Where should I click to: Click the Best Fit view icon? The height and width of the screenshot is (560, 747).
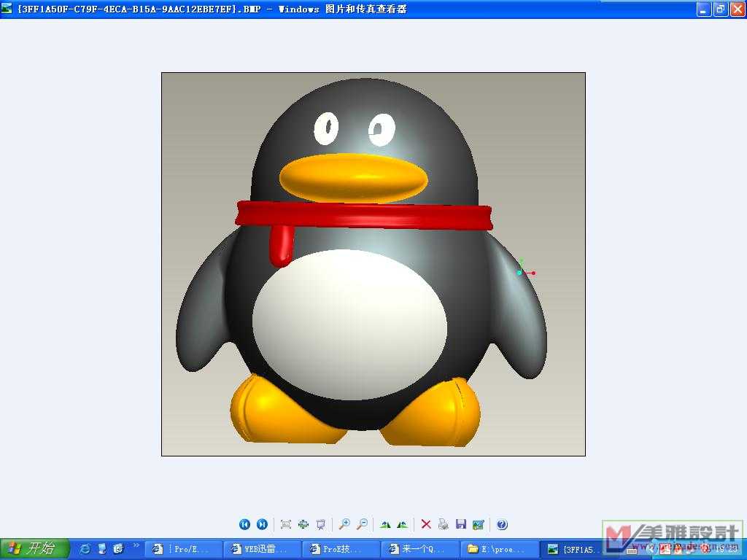click(x=286, y=524)
